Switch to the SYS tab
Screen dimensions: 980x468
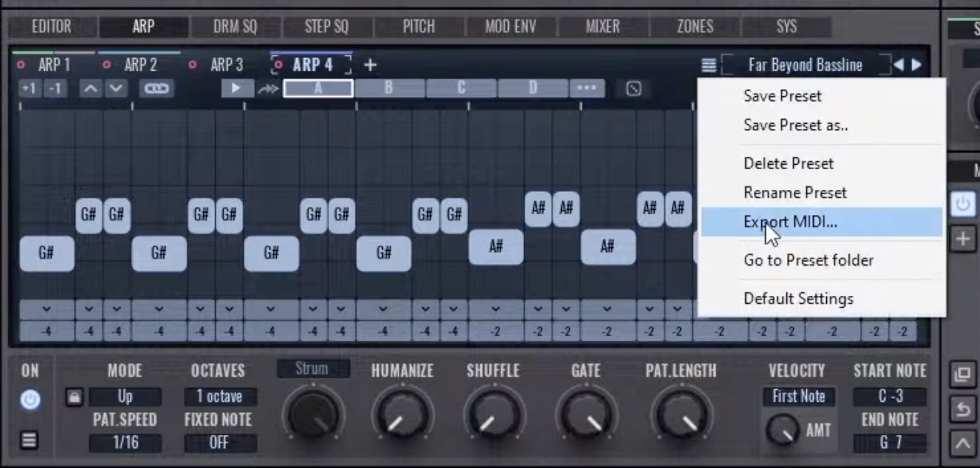click(x=786, y=27)
